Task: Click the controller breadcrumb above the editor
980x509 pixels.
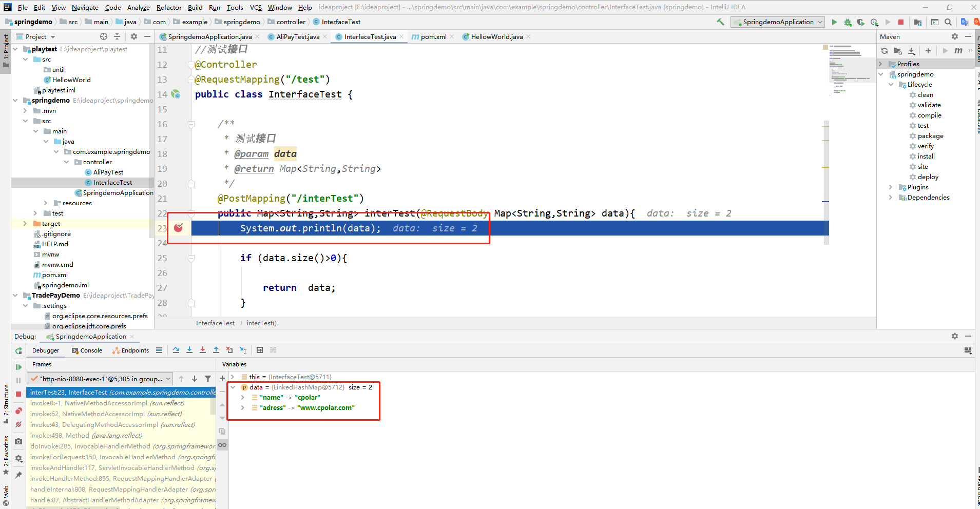Action: point(290,22)
